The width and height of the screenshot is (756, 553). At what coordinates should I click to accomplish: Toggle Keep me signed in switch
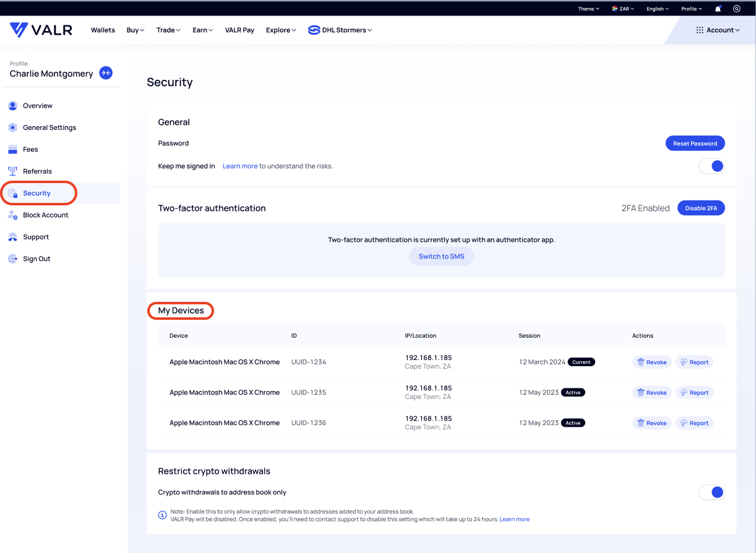pyautogui.click(x=711, y=166)
